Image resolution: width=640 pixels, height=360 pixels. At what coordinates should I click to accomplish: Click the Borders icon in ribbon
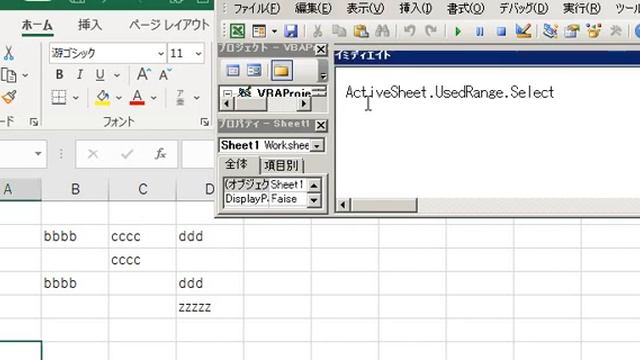pyautogui.click(x=59, y=98)
